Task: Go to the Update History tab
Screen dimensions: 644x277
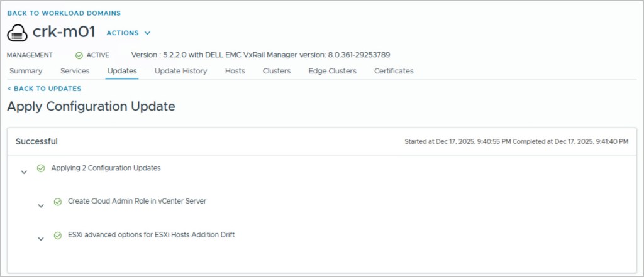Action: pyautogui.click(x=180, y=71)
